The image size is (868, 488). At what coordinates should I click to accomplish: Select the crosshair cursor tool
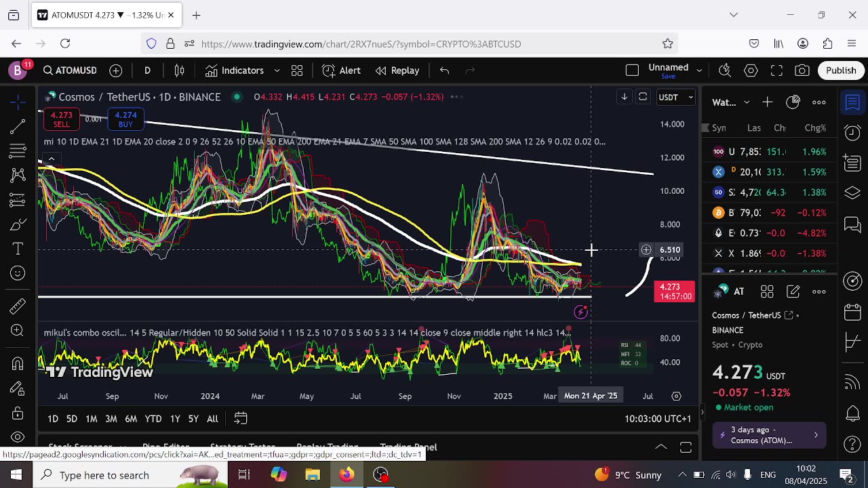18,102
